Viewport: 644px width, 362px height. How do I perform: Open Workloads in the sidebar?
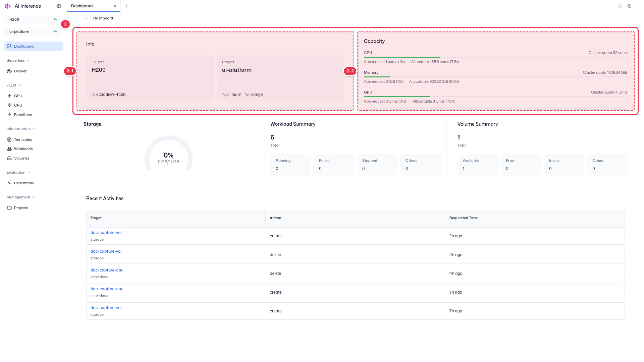pyautogui.click(x=33, y=149)
